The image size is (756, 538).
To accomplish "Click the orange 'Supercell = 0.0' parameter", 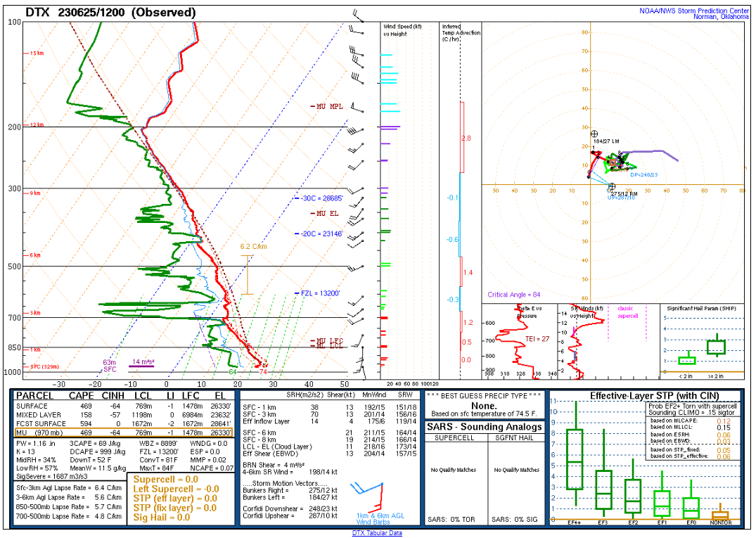I will pos(163,480).
